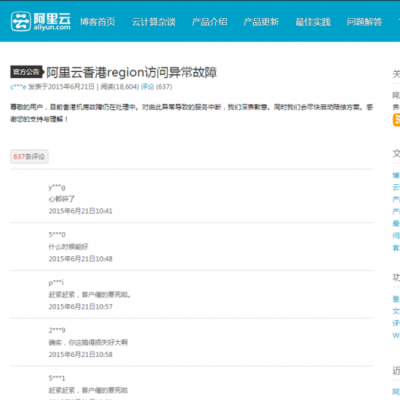This screenshot has width=400, height=400.
Task: Click post date 发表于2015年6月21日
Action: pyautogui.click(x=61, y=87)
